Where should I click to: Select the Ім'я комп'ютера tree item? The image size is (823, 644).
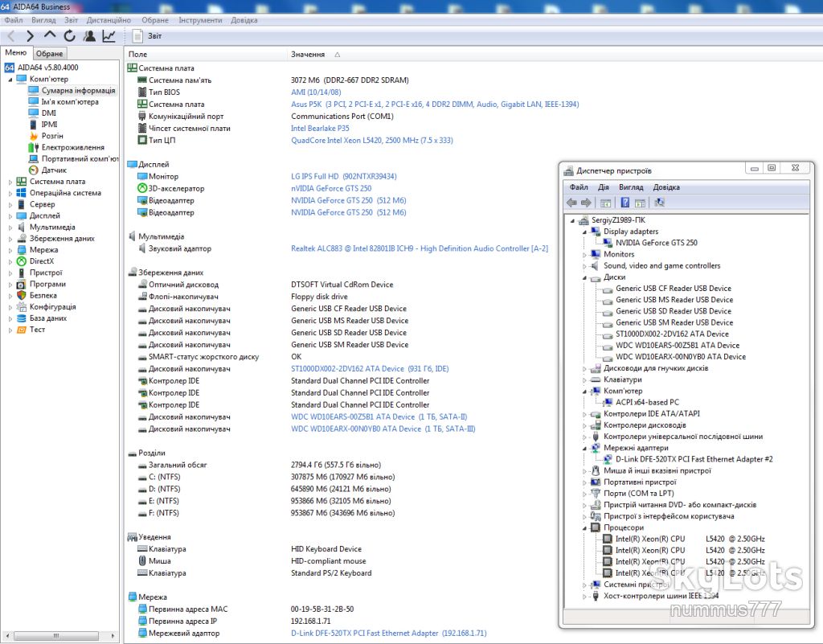pos(70,102)
